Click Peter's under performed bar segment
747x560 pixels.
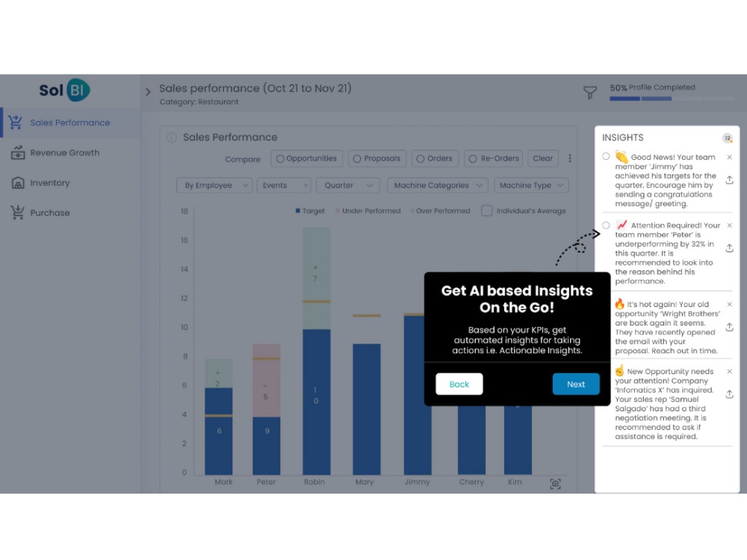click(267, 381)
